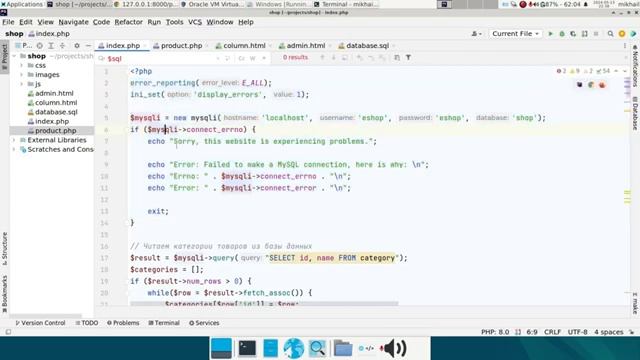The width and height of the screenshot is (640, 360).
Task: Open in Chrome browser icon in editor
Action: (591, 85)
